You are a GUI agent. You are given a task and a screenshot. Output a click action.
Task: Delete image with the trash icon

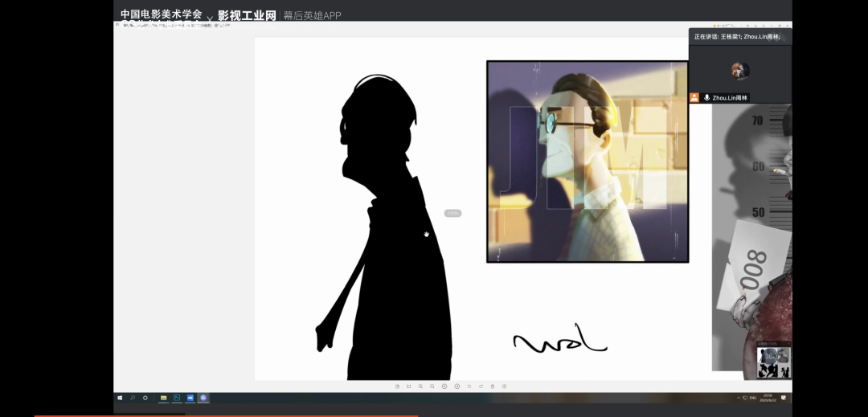pyautogui.click(x=493, y=386)
